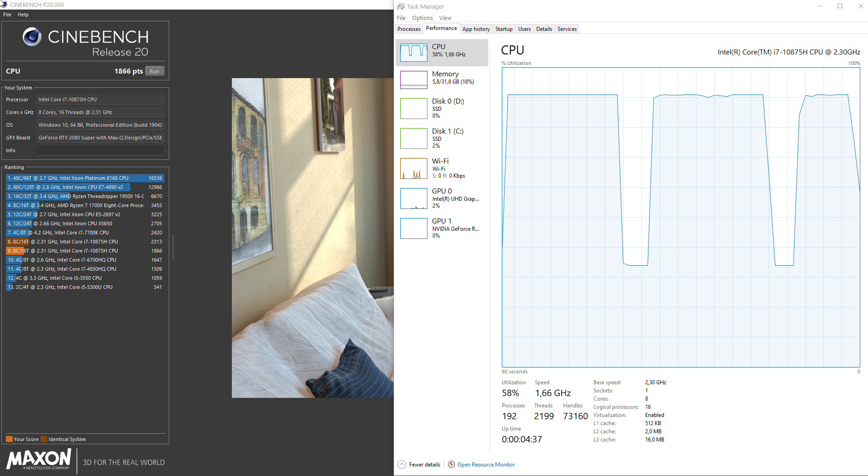Maximize the Task Manager window
The height and width of the screenshot is (476, 868).
pyautogui.click(x=840, y=6)
